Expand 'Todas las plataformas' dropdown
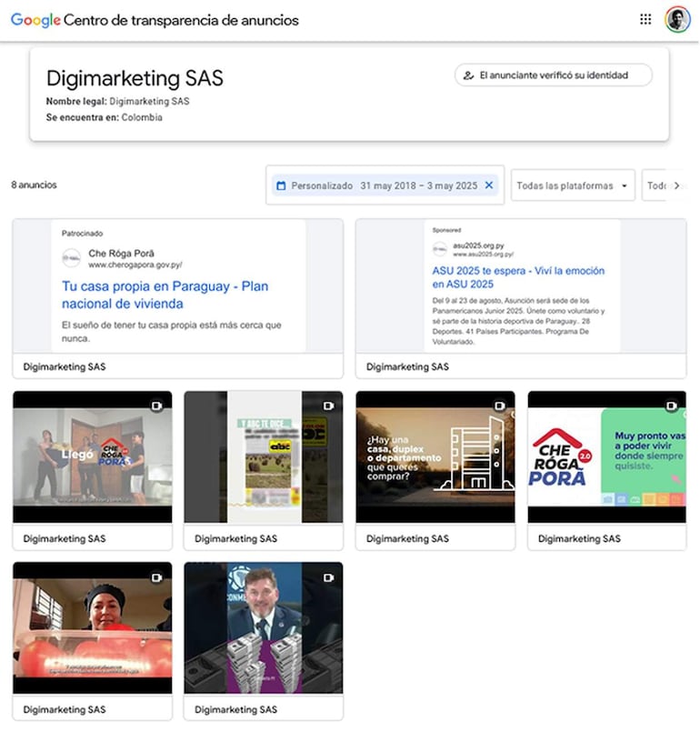This screenshot has height=732, width=700. (x=573, y=186)
